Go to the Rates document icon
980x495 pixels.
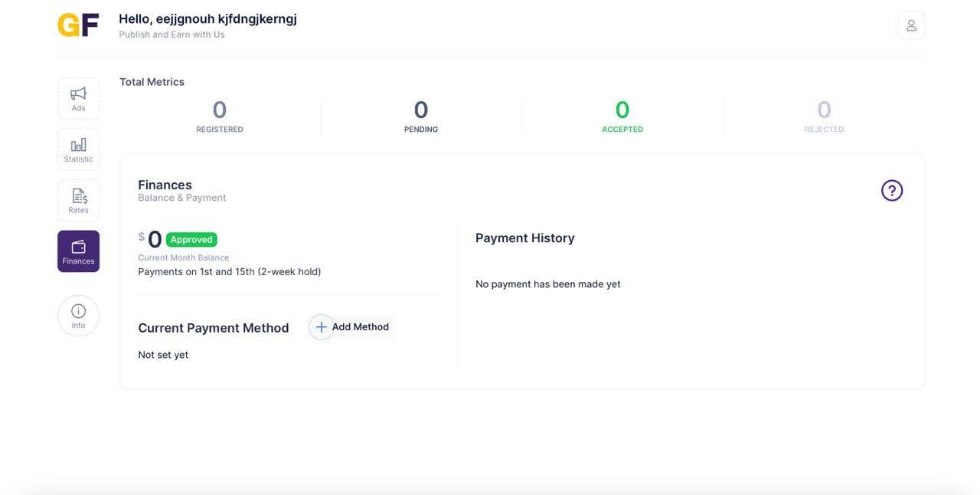79,196
